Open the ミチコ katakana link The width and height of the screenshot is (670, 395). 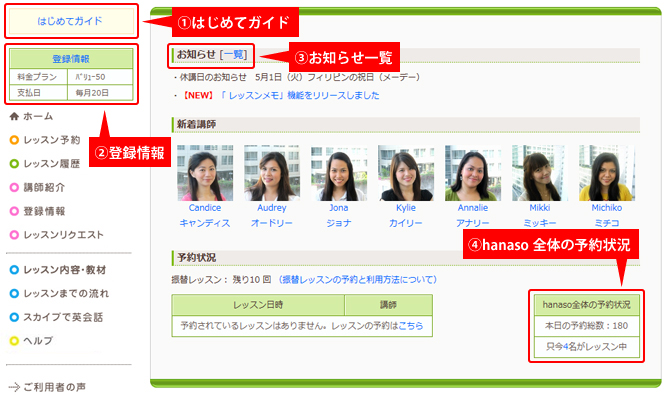coord(607,223)
